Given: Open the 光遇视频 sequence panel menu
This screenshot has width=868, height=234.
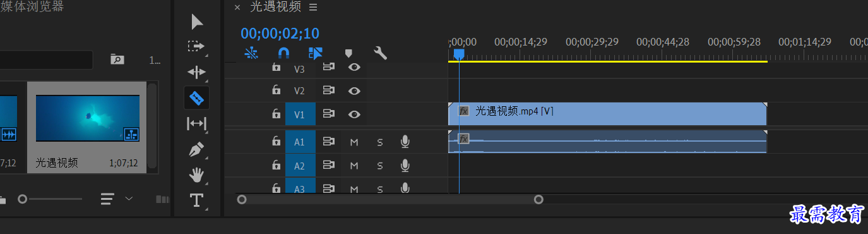Looking at the screenshot, I should click(x=313, y=7).
